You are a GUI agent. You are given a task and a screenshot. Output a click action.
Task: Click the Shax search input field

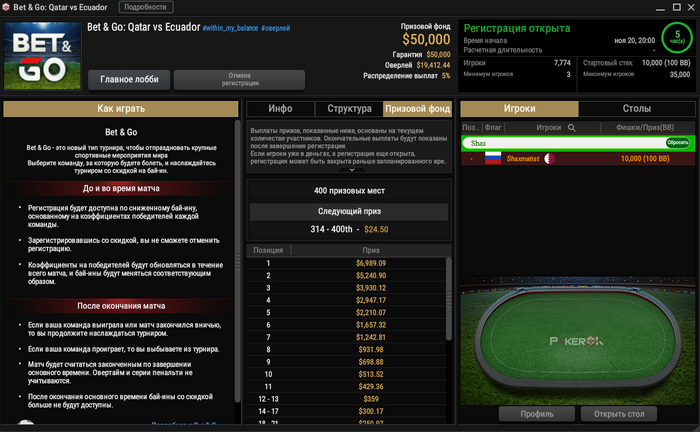[x=564, y=143]
